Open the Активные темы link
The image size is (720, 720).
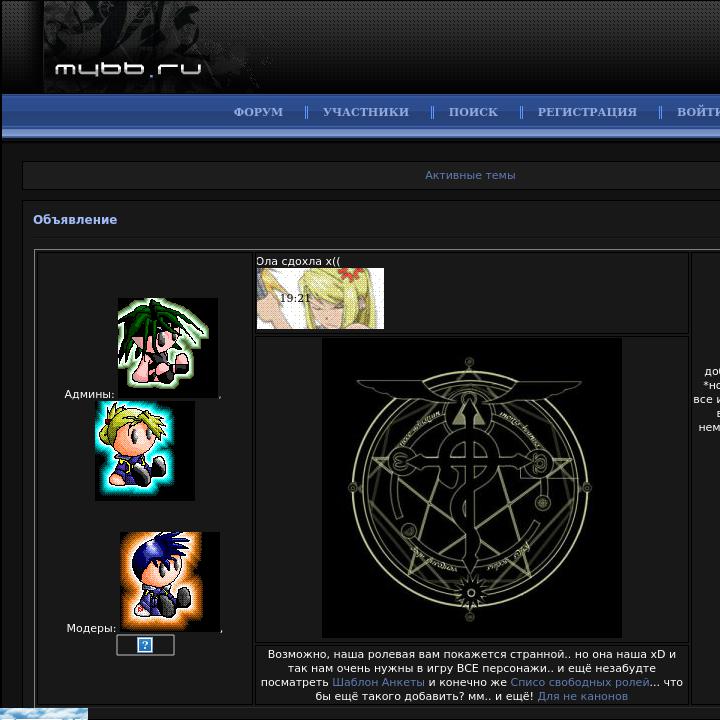click(470, 175)
